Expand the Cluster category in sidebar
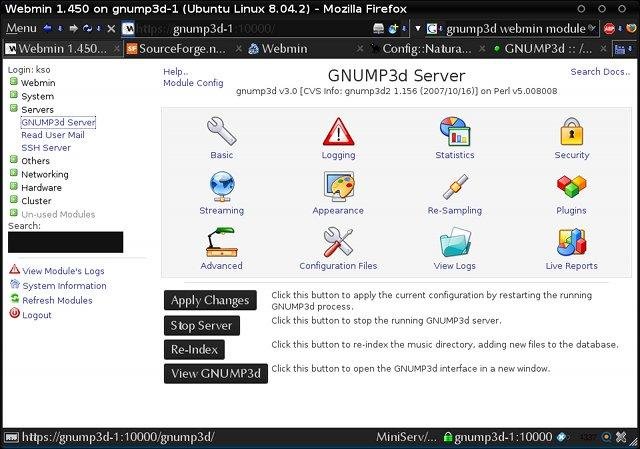640x449 pixels. [13, 200]
